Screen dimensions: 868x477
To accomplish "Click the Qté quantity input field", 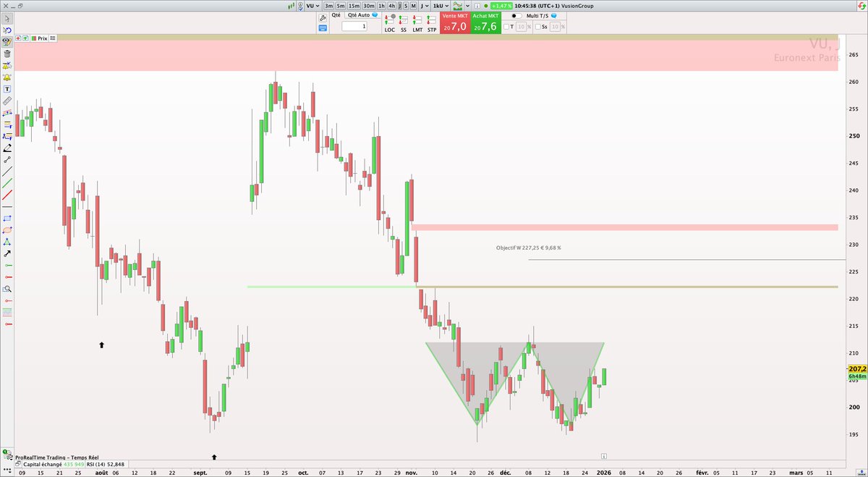I will 354,26.
